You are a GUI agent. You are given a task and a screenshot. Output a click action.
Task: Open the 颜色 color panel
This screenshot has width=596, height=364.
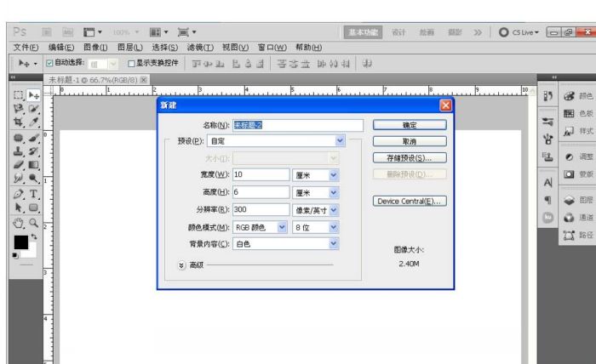click(x=578, y=96)
